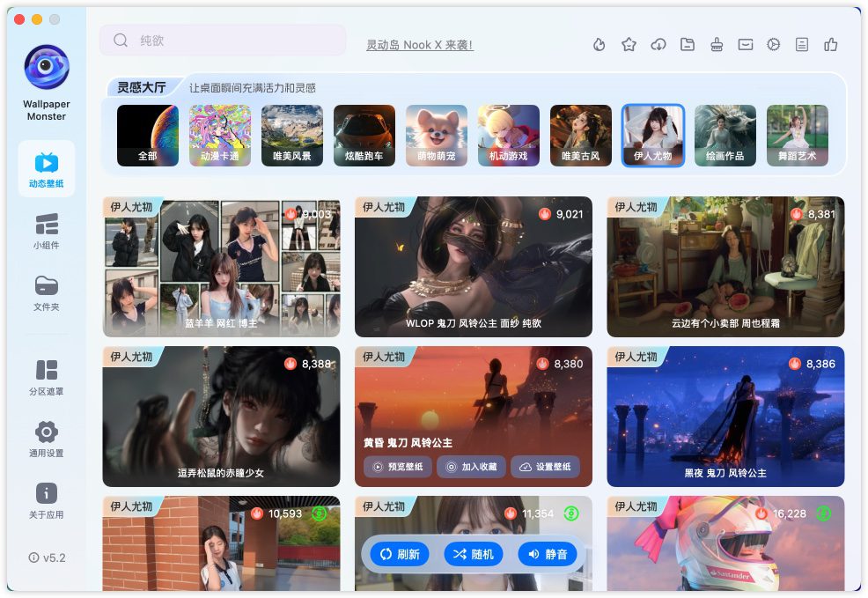
Task: Click 随机 shuffle button
Action: pos(474,554)
